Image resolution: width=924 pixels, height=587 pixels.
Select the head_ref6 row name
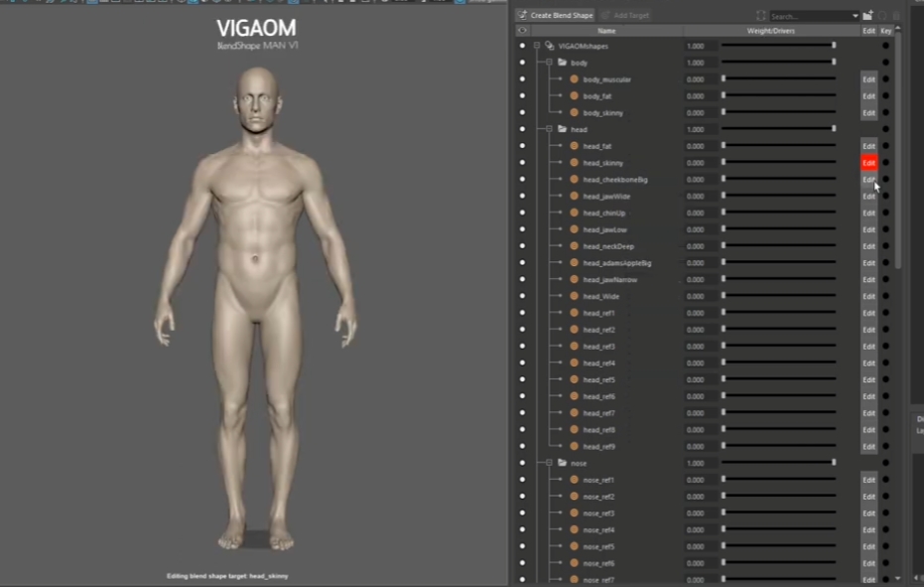(598, 396)
